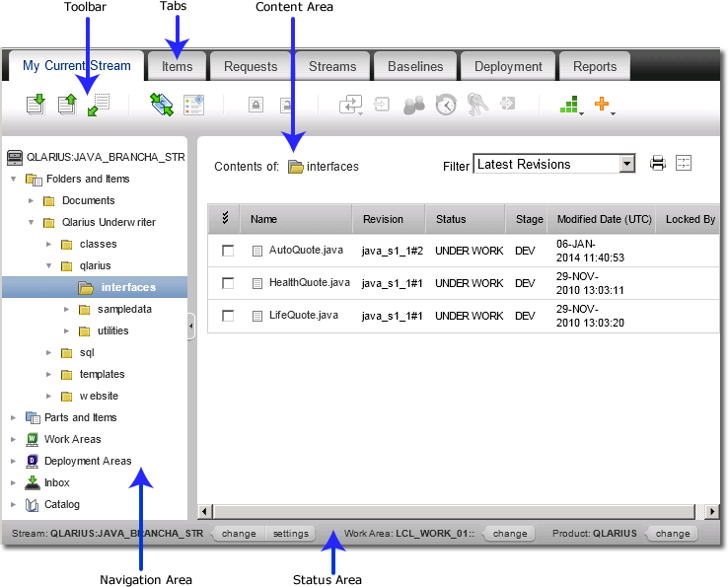
Task: Click change next to Product QLARIUS
Action: (x=673, y=534)
